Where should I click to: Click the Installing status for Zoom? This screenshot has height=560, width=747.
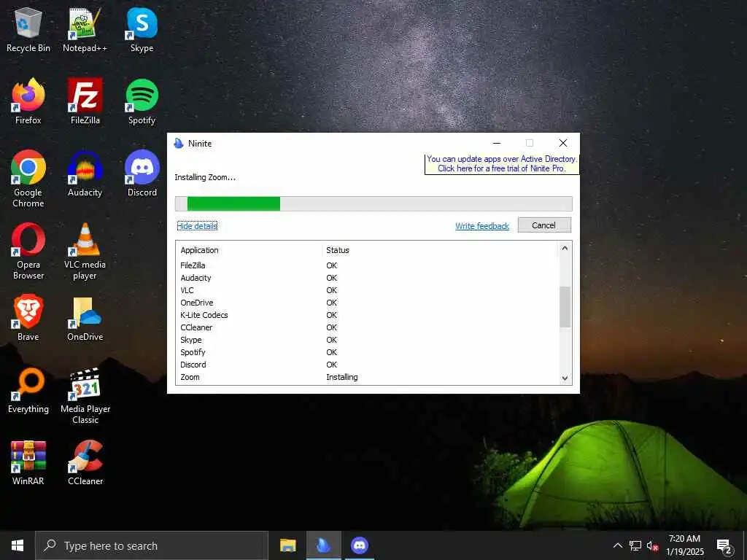[x=342, y=377]
